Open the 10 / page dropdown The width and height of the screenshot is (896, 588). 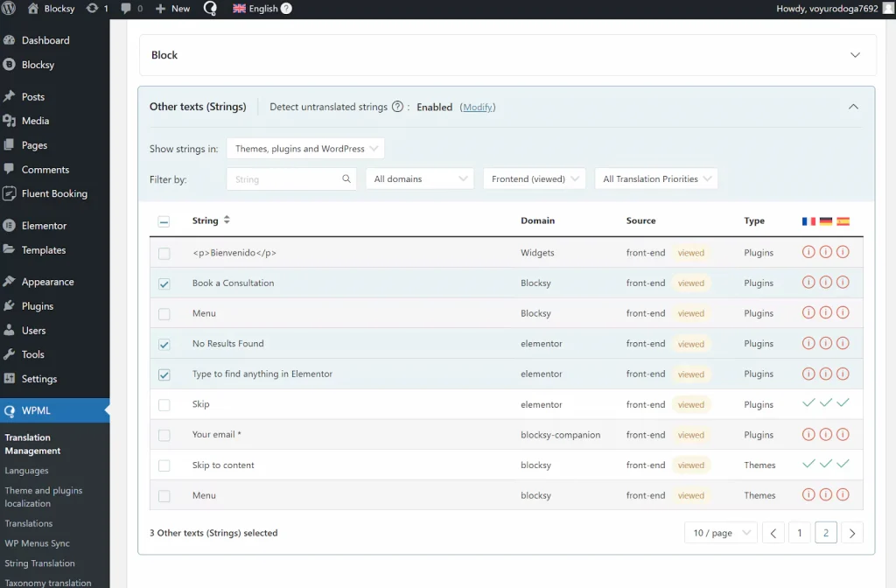point(721,533)
